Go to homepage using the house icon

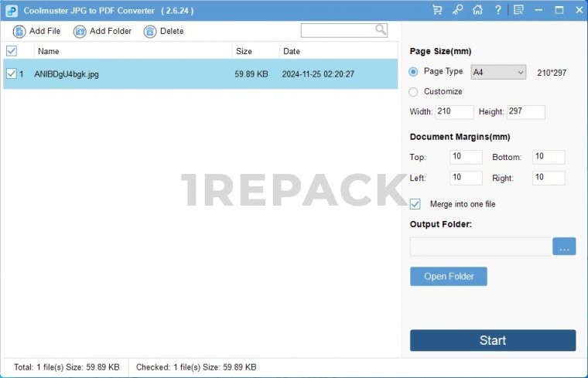477,10
